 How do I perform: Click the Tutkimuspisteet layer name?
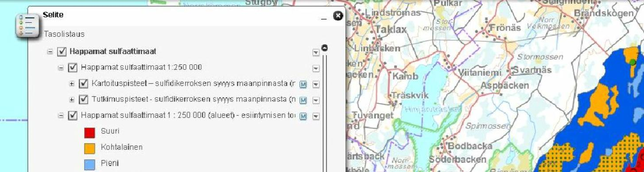coord(193,99)
